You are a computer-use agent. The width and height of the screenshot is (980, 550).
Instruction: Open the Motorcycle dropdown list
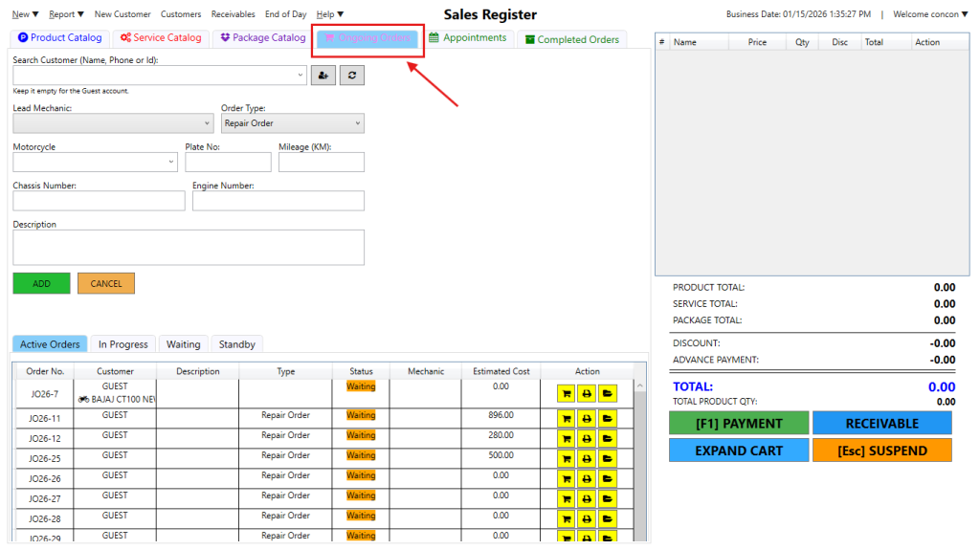click(x=171, y=163)
